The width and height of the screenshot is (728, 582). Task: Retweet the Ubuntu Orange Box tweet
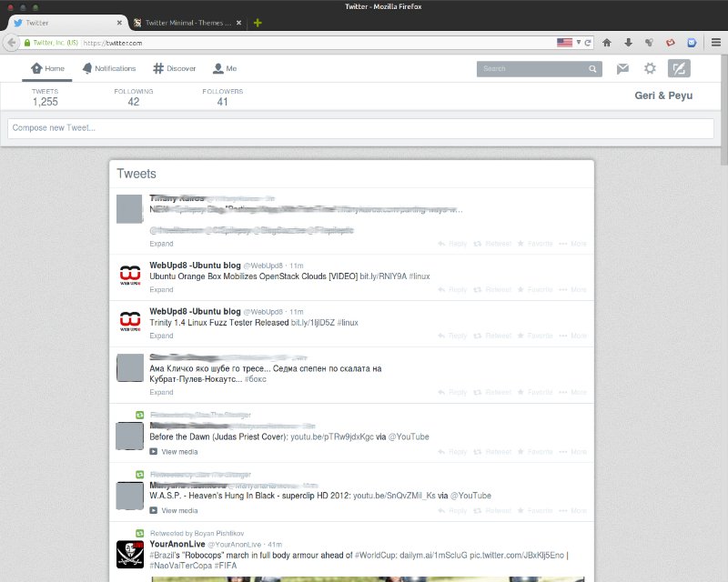coord(492,289)
